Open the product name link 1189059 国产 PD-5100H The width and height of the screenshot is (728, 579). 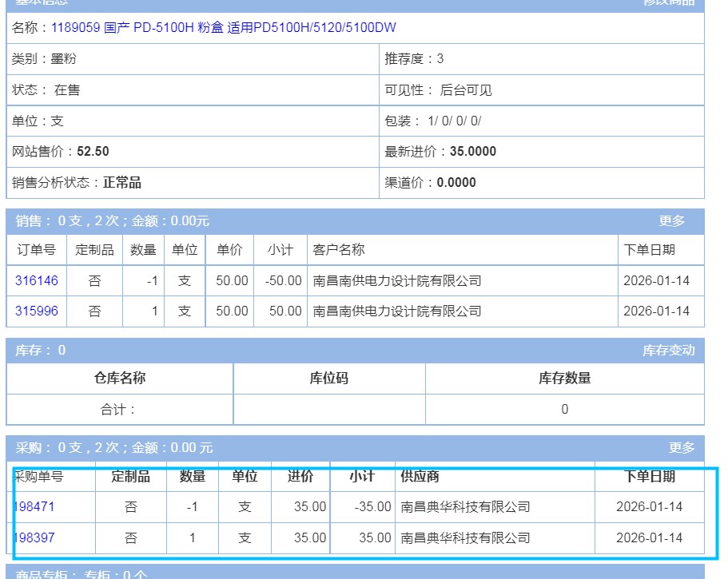(x=224, y=28)
